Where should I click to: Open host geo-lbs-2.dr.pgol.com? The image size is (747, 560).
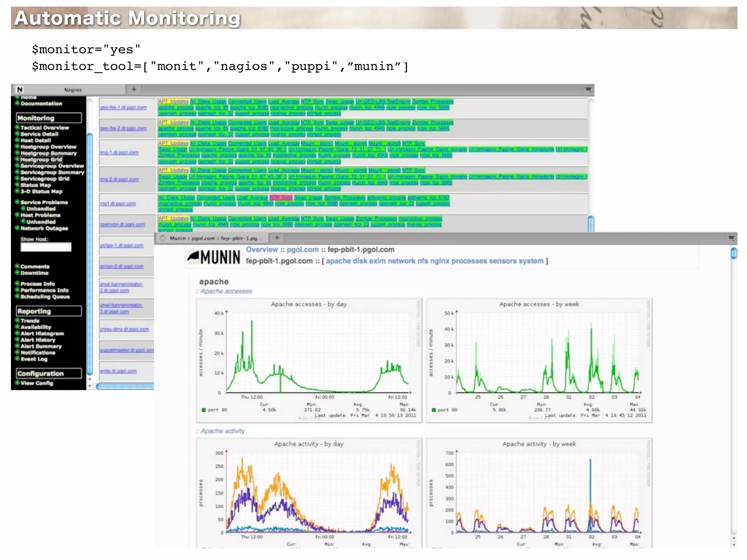(x=123, y=128)
